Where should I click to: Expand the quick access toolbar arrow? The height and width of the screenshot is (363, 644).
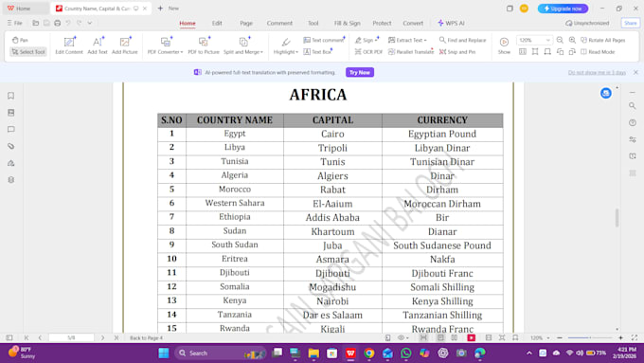point(90,23)
